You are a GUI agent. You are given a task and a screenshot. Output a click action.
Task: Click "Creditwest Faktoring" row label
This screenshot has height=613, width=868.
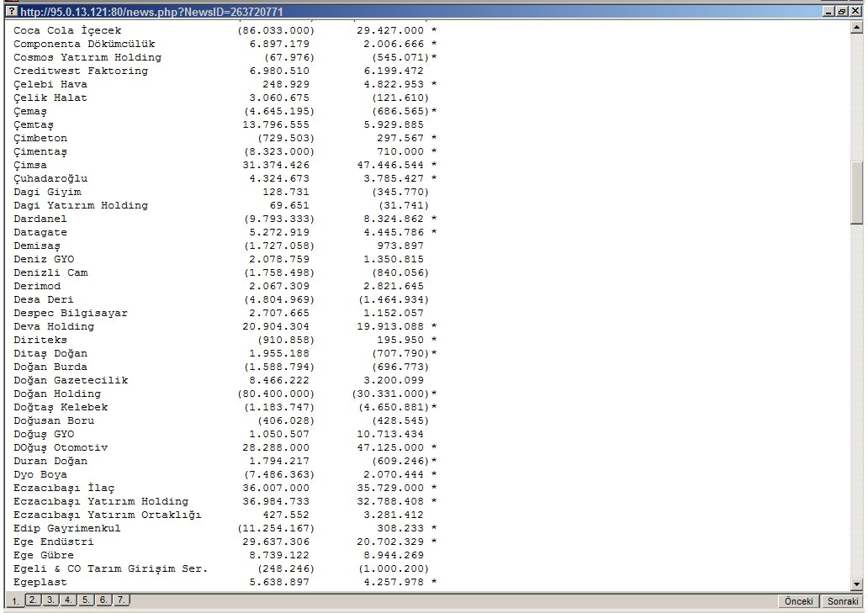click(x=81, y=71)
